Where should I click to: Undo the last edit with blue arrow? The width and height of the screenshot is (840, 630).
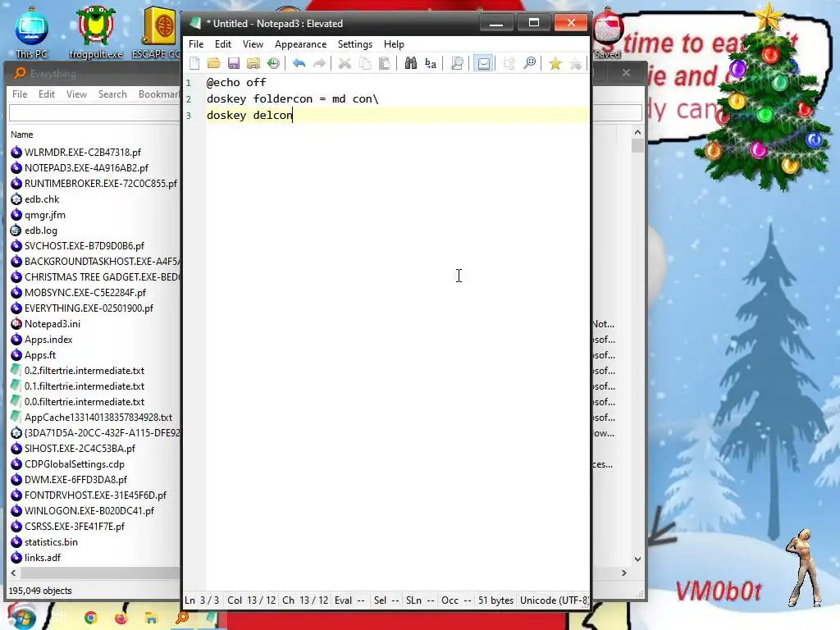[x=299, y=63]
